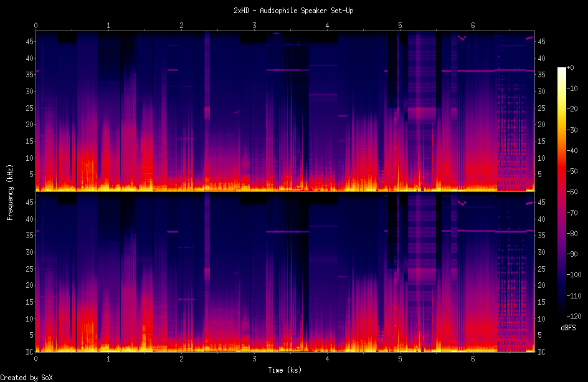Click the dBFS label under the color scale

pyautogui.click(x=568, y=327)
